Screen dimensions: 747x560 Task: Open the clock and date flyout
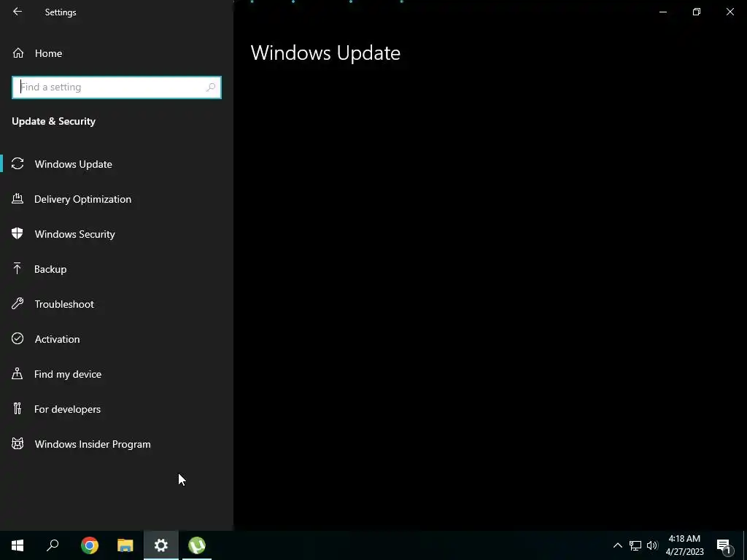684,545
